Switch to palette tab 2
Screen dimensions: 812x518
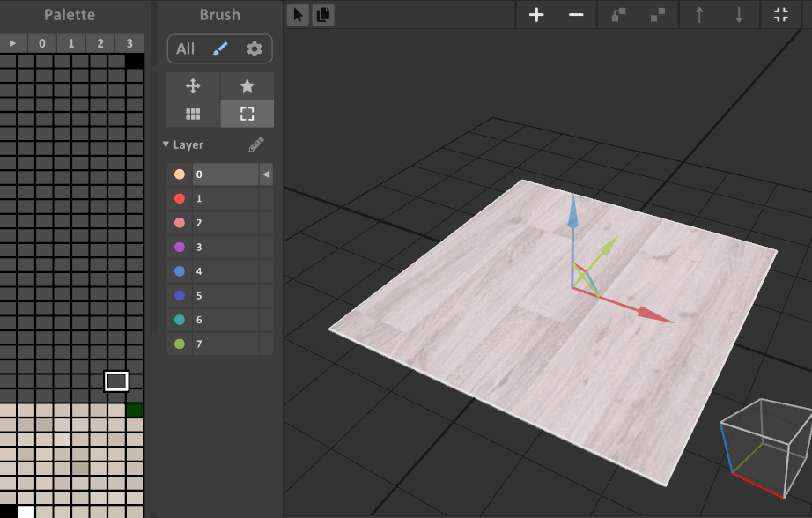click(x=100, y=43)
